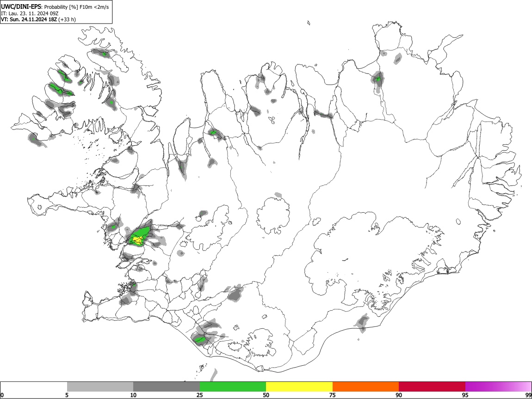
Task: Click the Probability [%] F10m <2m/s label
Action: click(x=76, y=7)
